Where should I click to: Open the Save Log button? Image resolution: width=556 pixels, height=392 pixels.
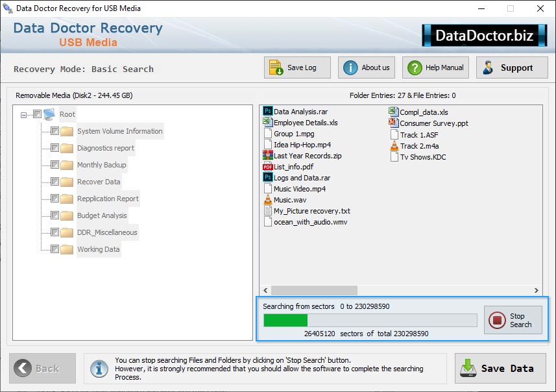[x=297, y=67]
